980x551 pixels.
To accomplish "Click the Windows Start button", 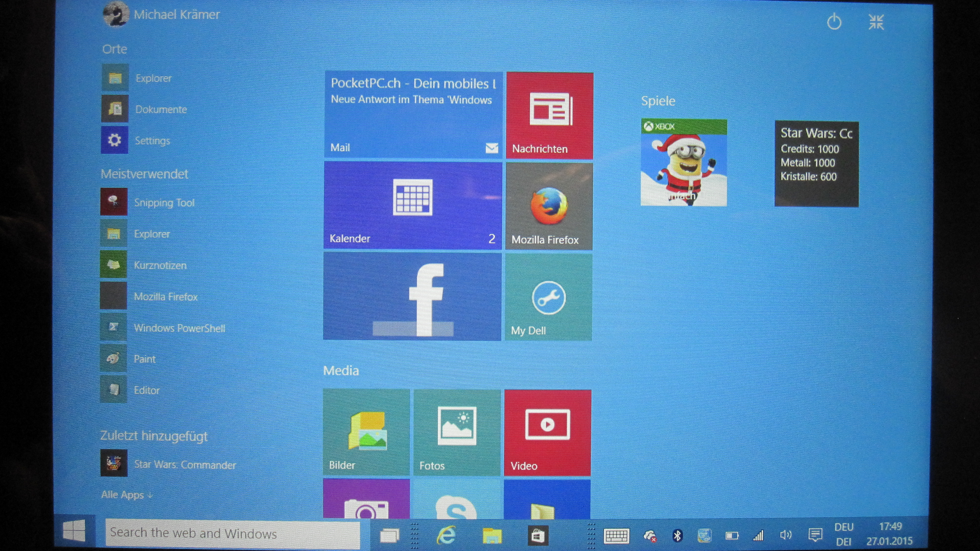I will [x=74, y=531].
